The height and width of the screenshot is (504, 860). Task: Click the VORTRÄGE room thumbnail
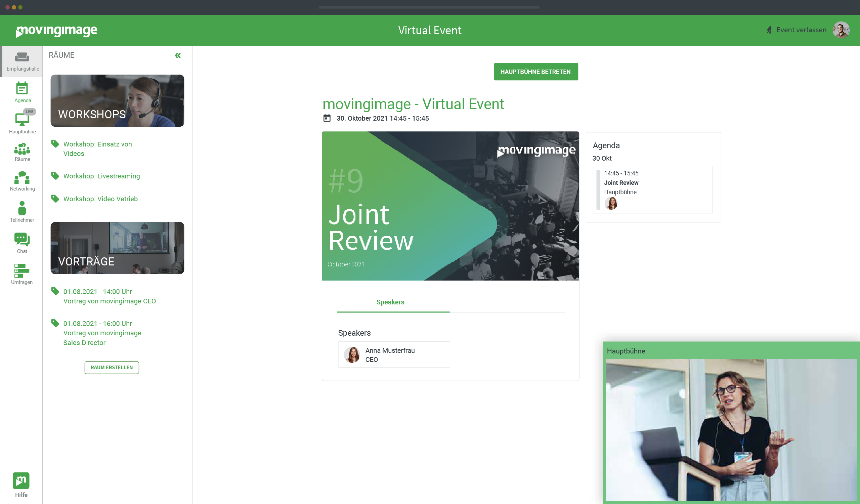pyautogui.click(x=117, y=248)
